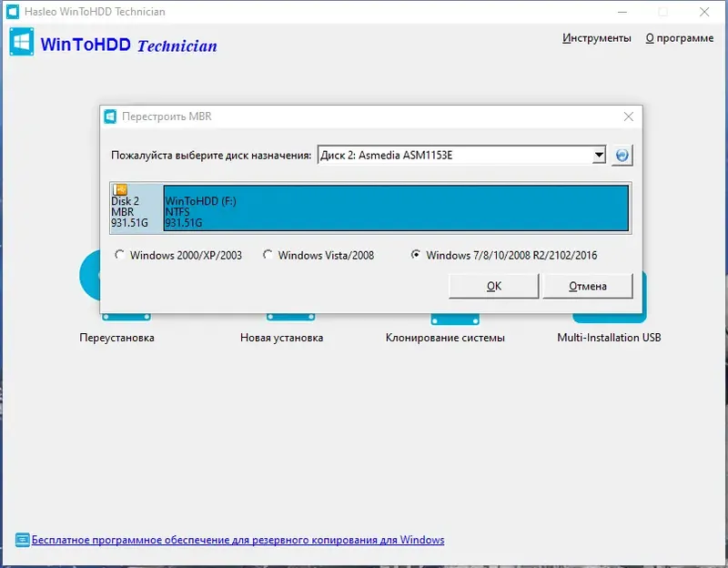
Task: Click the dialog title bar icon
Action: click(x=110, y=117)
